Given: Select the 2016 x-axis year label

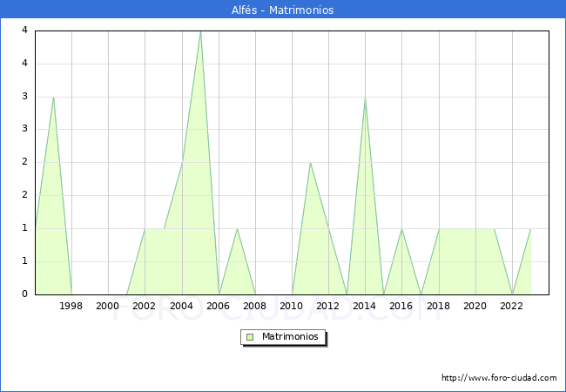Looking at the screenshot, I should [401, 306].
